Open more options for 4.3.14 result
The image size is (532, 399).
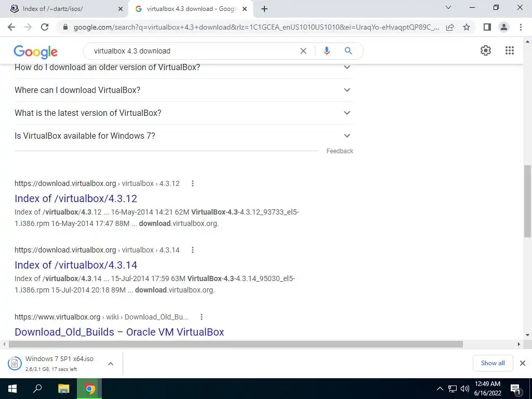coord(192,250)
